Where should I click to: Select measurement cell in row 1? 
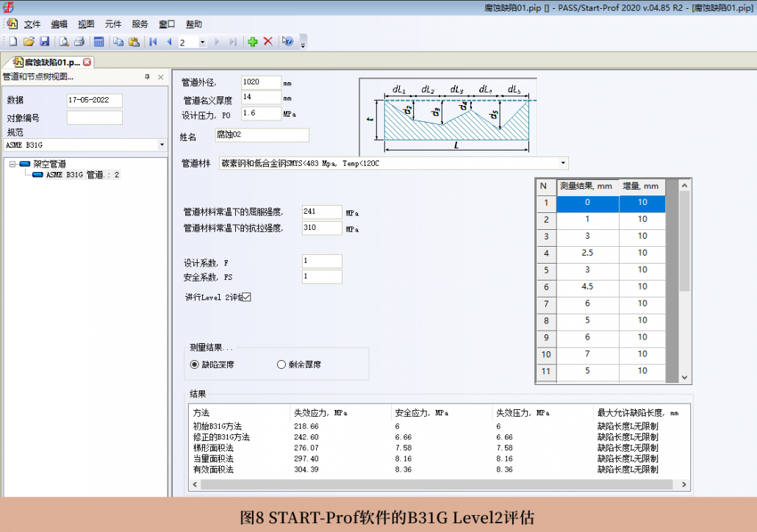point(587,204)
